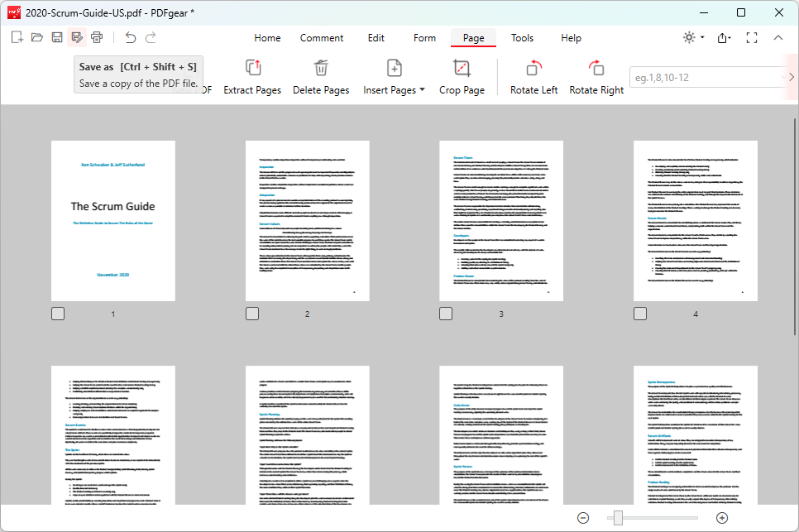Click the Save As toolbar button
799x532 pixels.
click(x=77, y=36)
